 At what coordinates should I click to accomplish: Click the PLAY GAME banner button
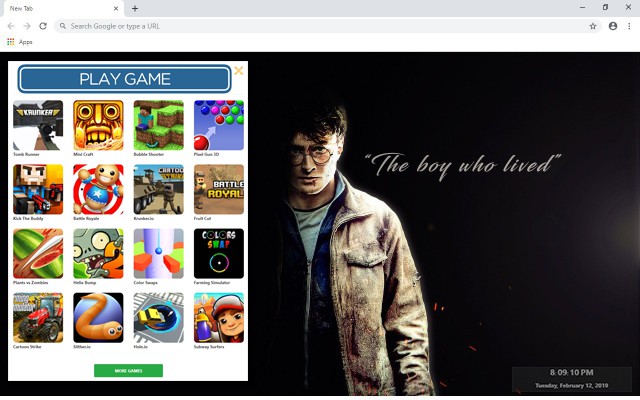(124, 79)
